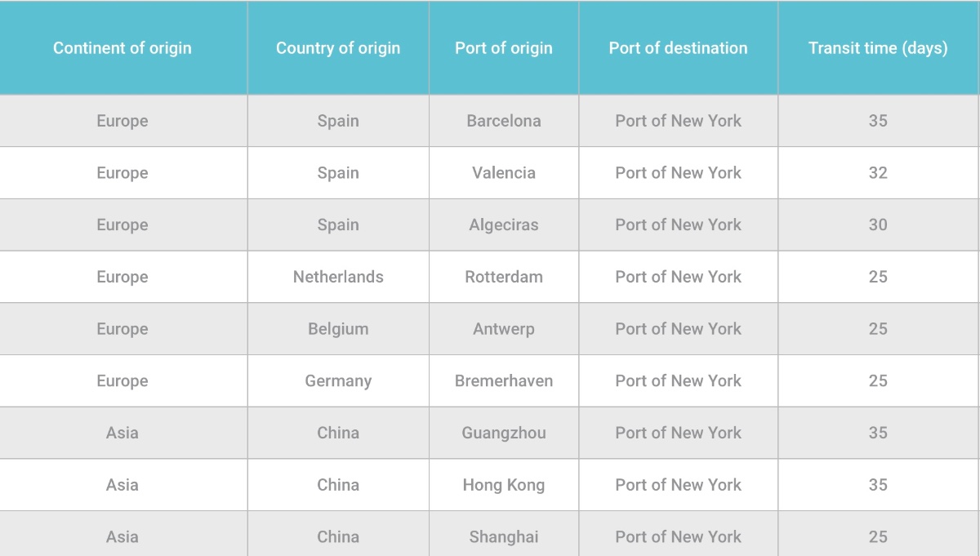
Task: Click the Port of origin header
Action: (504, 48)
